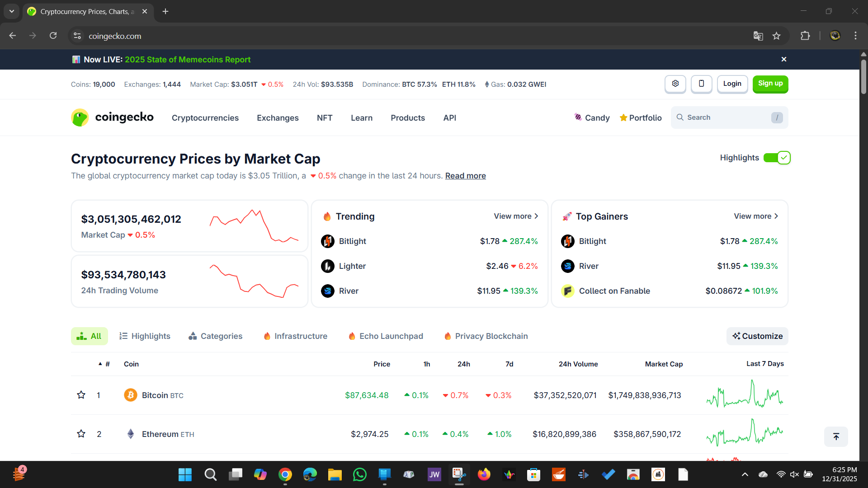Toggle the Highlights switch off
The image size is (868, 488).
click(x=777, y=158)
